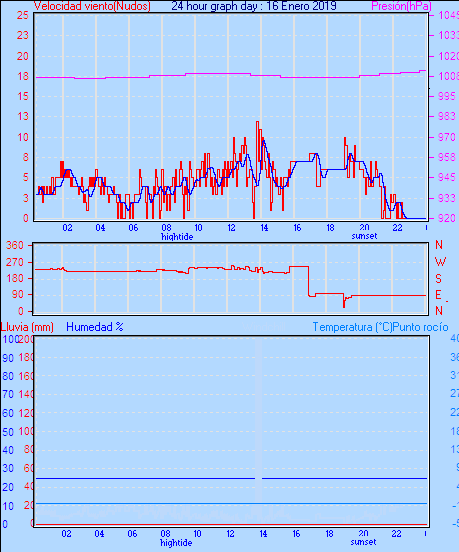The image size is (459, 552).
Task: Click the 'Punto rocío' legend label
Action: coord(421,327)
